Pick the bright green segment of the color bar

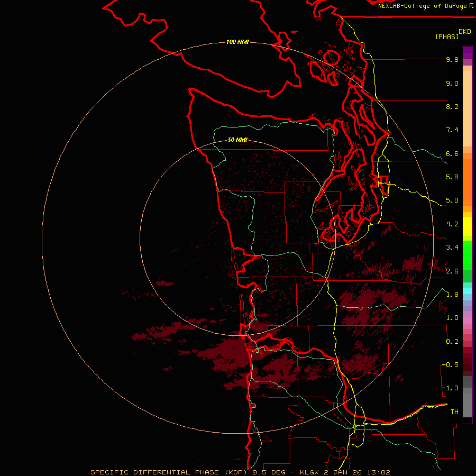(467, 255)
